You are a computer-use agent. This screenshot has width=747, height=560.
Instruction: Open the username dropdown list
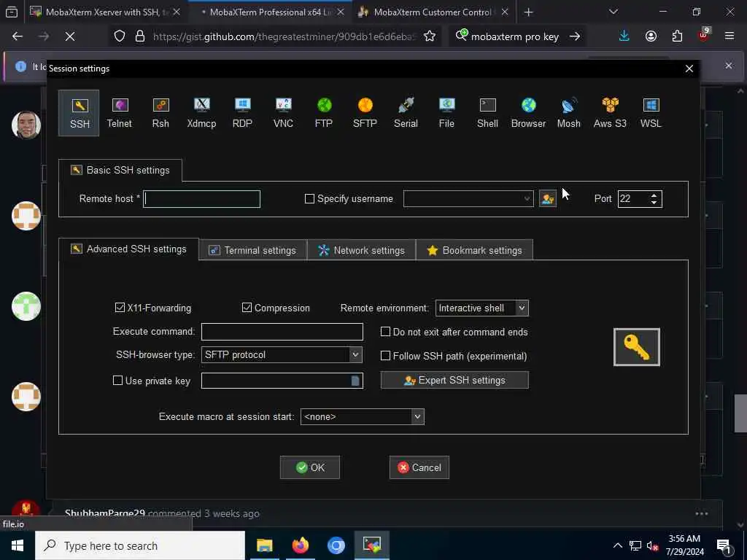pyautogui.click(x=527, y=198)
